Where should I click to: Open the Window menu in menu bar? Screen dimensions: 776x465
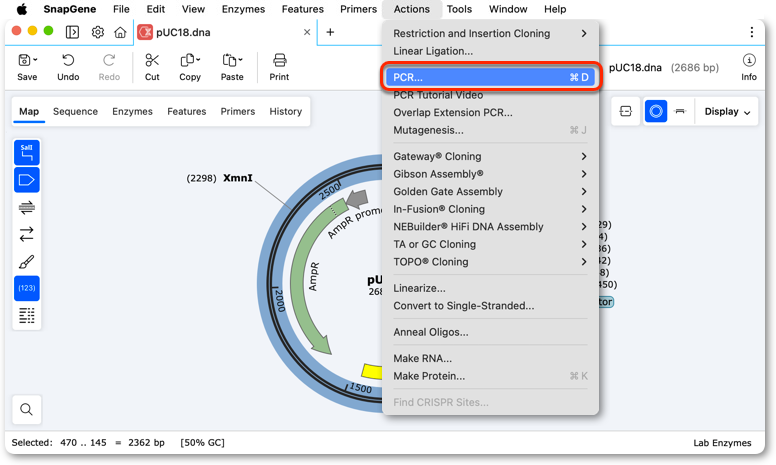tap(508, 9)
